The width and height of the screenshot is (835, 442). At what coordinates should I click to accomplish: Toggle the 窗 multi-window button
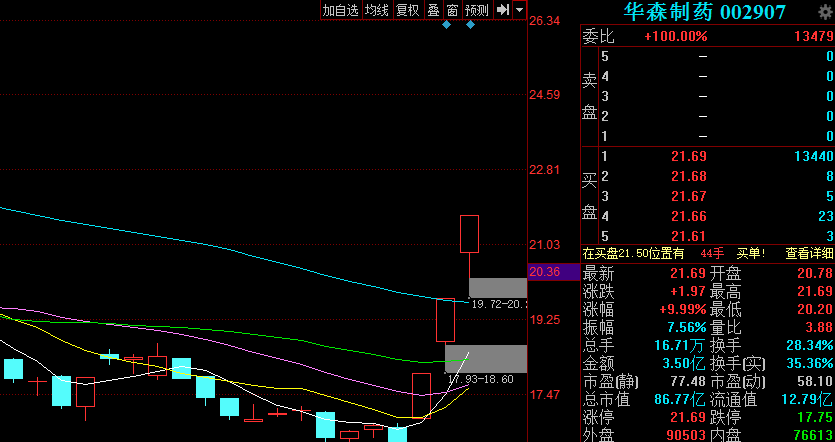tap(452, 10)
